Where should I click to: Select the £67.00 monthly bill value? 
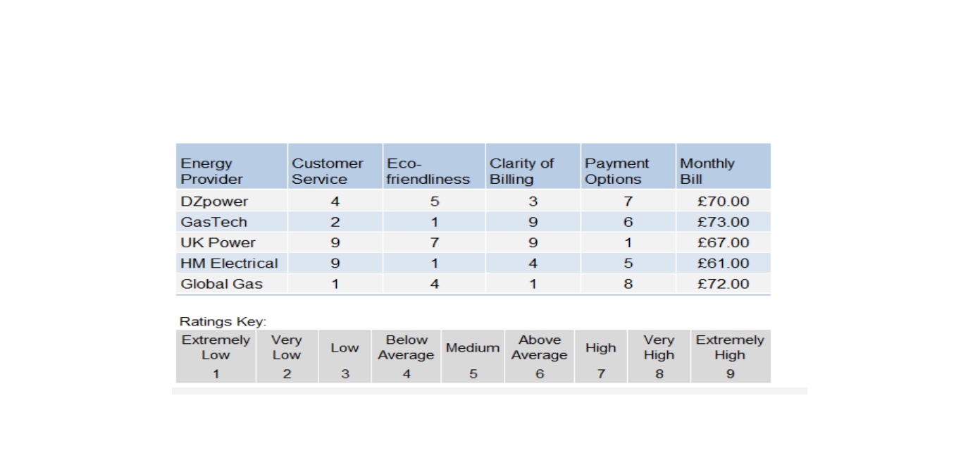pos(723,242)
